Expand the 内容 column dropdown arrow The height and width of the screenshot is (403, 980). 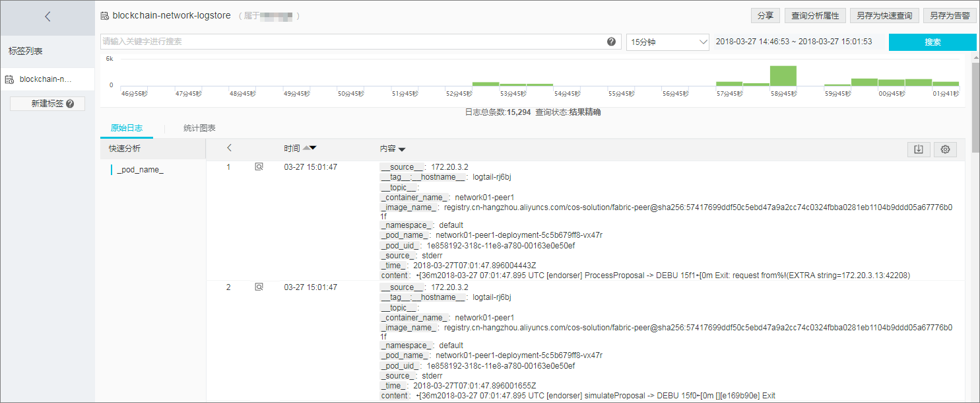pyautogui.click(x=402, y=149)
